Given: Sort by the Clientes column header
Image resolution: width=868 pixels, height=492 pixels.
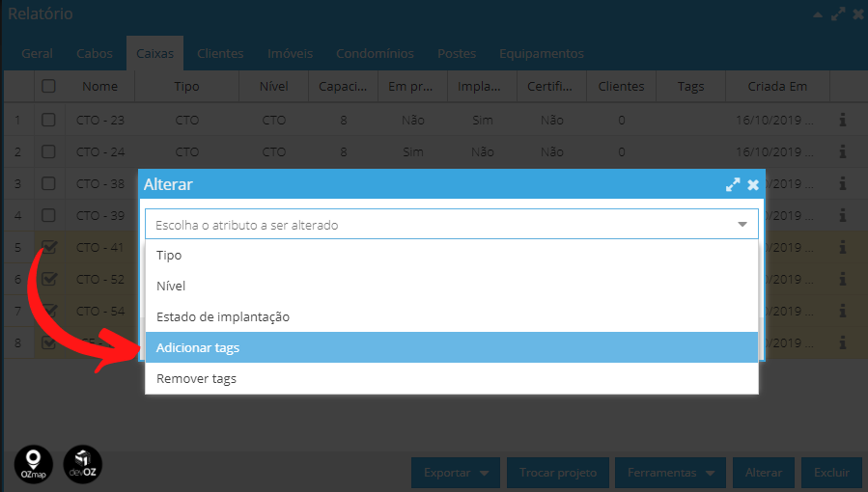Looking at the screenshot, I should 621,86.
